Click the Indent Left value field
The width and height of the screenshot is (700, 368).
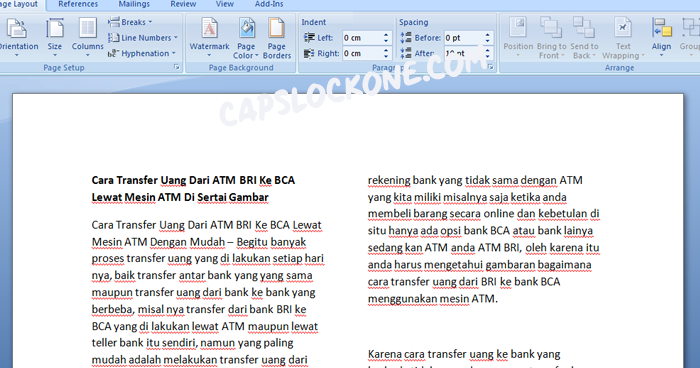tap(362, 38)
